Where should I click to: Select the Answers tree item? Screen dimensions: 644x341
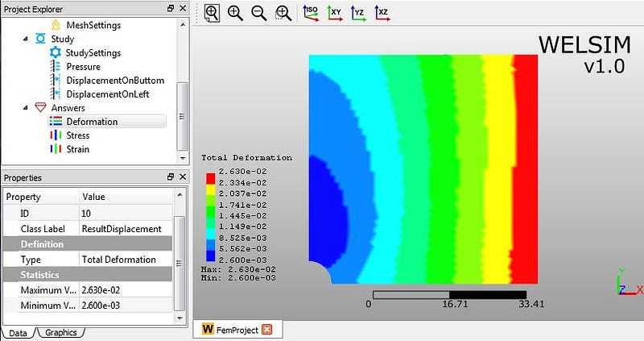point(68,108)
